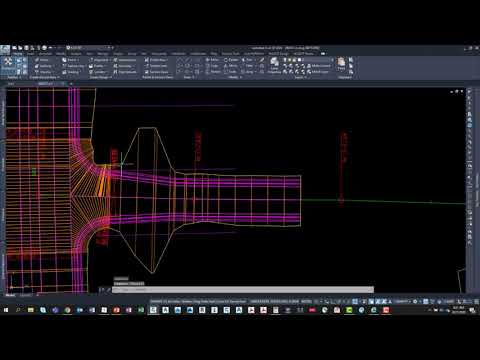Screen dimensions: 480x360
Task: Open the Points tool in ribbon
Action: (41, 60)
